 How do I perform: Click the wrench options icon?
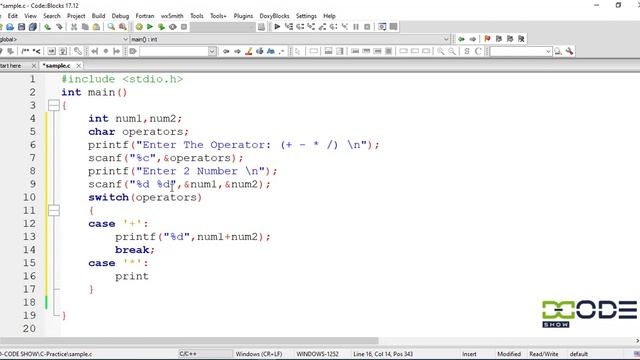click(x=569, y=51)
